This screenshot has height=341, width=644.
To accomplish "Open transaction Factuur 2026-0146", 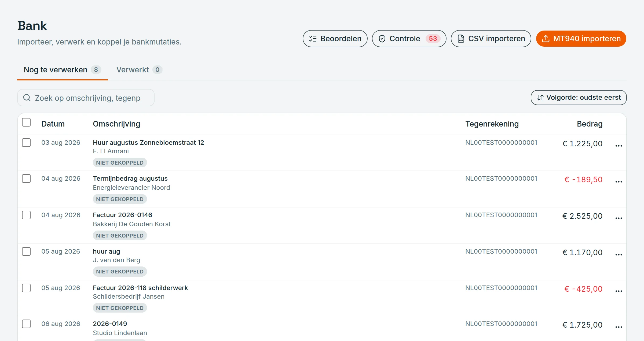I will point(122,215).
